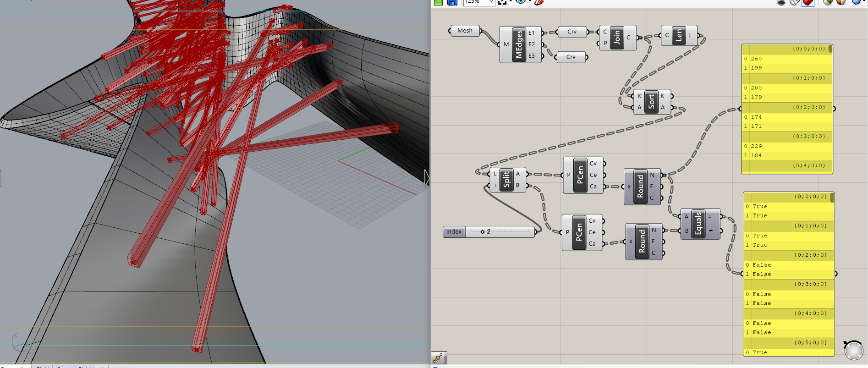Click the blue save file icon in Grasshopper toolbar
868x368 pixels.
coord(452,2)
